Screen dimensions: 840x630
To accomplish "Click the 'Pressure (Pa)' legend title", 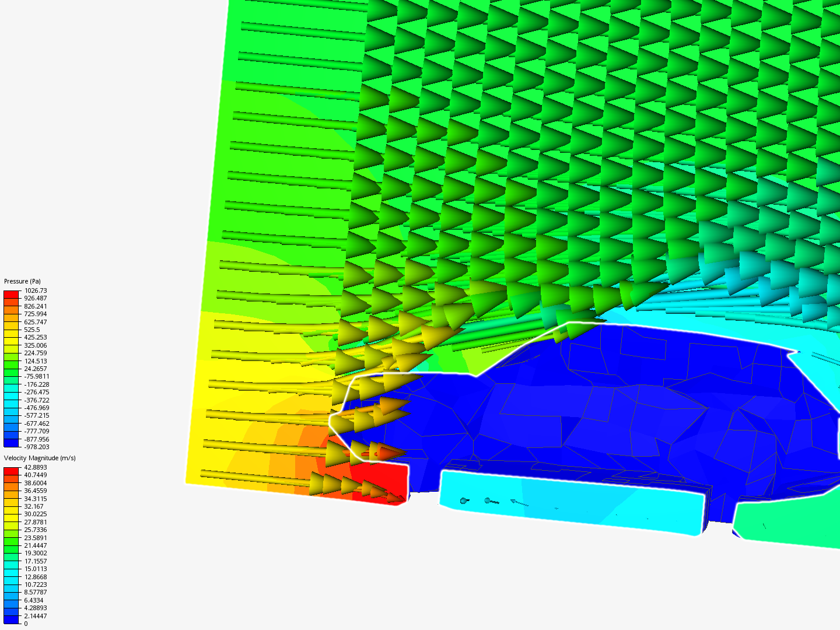I will coord(22,281).
